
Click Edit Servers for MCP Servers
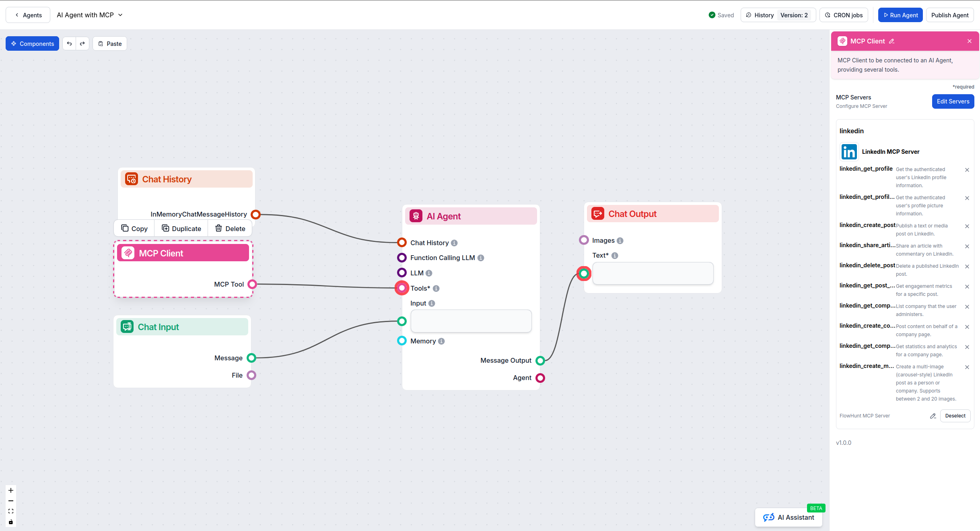coord(953,101)
